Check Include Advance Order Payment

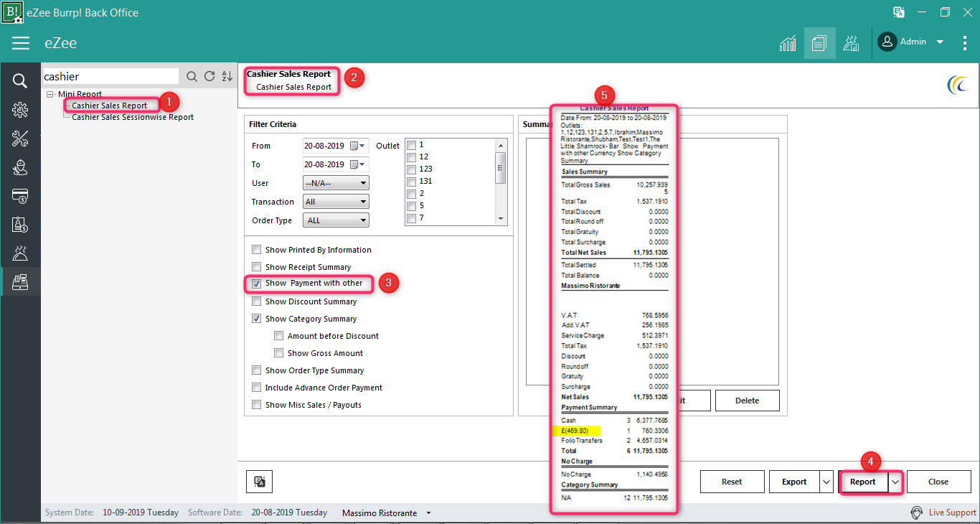pos(256,388)
